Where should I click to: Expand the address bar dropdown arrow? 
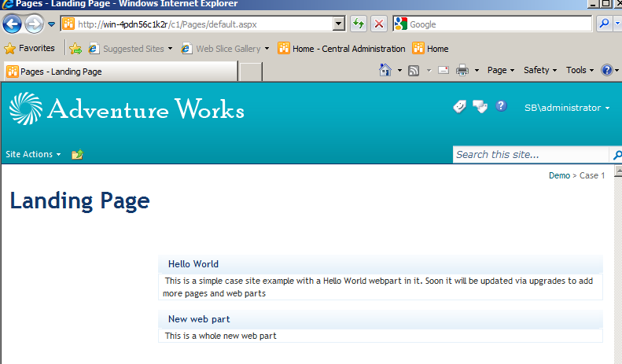(x=338, y=24)
